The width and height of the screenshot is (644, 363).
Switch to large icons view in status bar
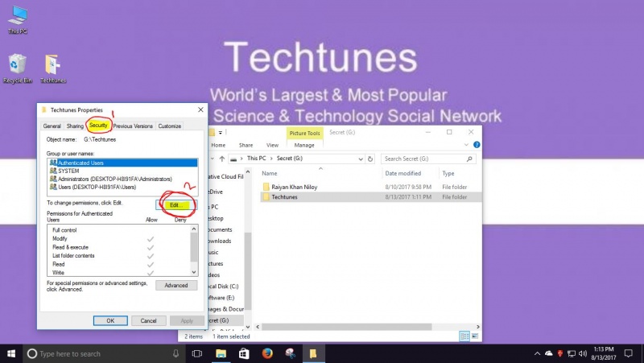coord(475,336)
